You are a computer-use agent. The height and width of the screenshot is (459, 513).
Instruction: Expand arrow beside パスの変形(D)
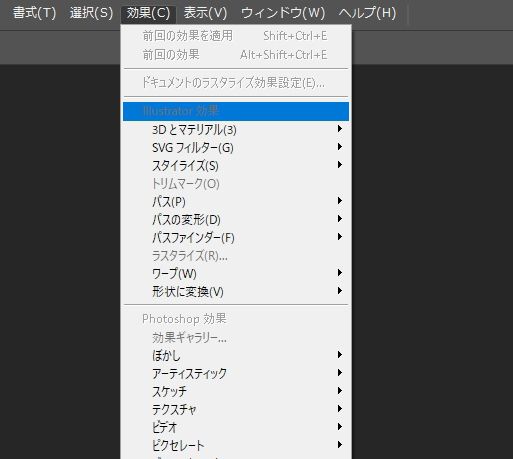(340, 218)
